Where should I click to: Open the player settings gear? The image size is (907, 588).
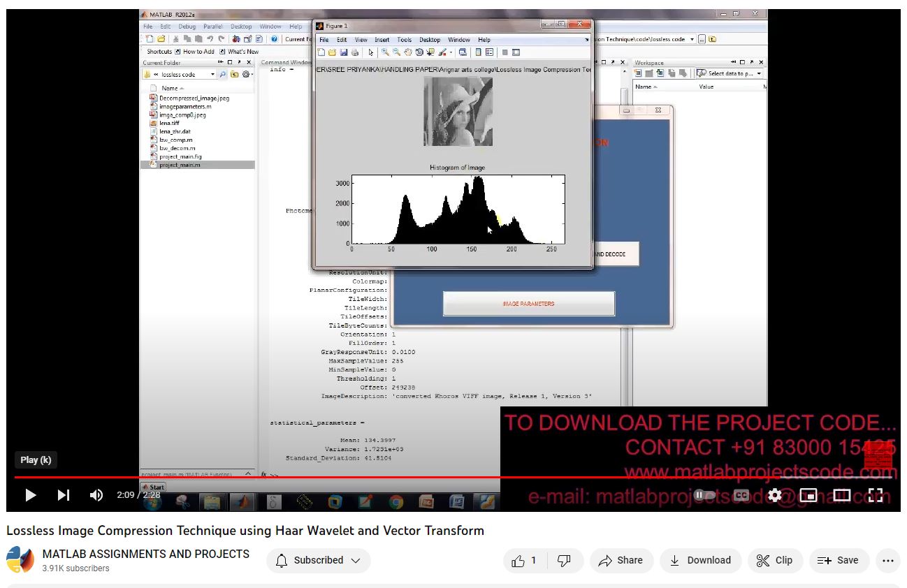(775, 495)
